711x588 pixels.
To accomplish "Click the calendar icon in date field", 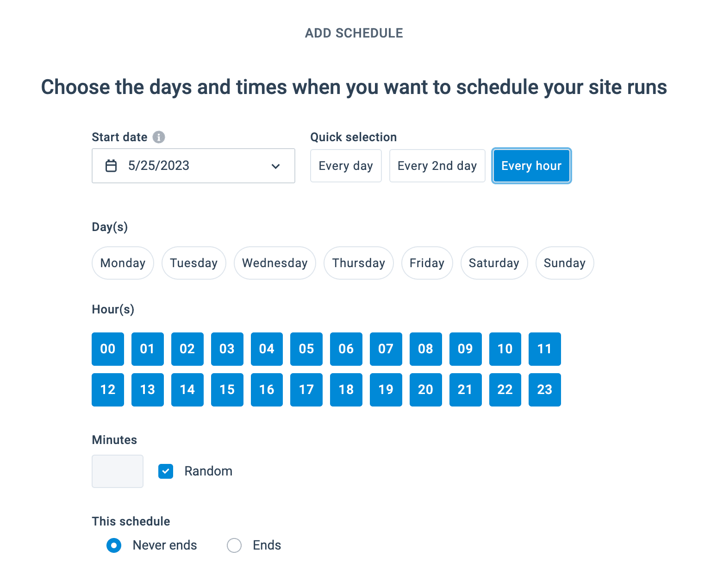I will (x=111, y=166).
